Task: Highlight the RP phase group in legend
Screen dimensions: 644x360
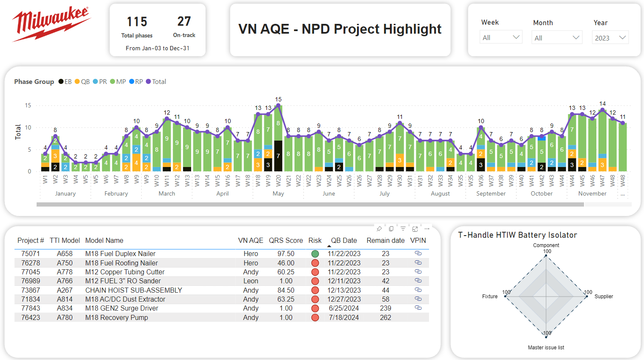Action: pos(136,81)
